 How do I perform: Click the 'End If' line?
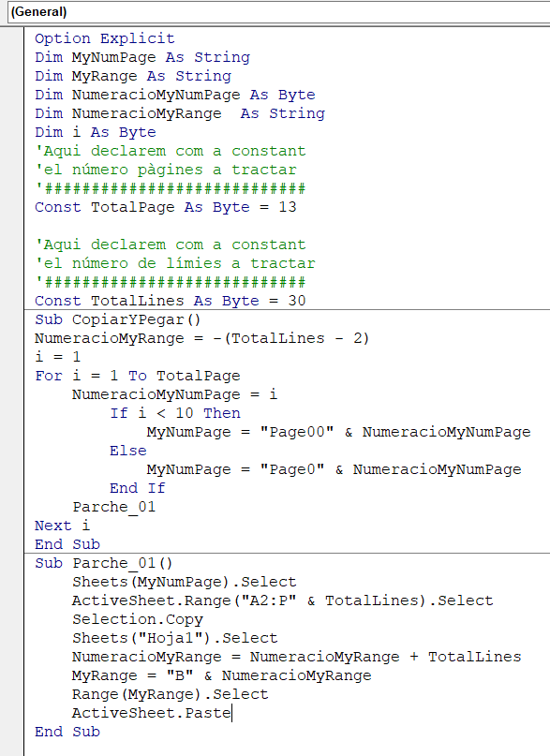pyautogui.click(x=138, y=488)
